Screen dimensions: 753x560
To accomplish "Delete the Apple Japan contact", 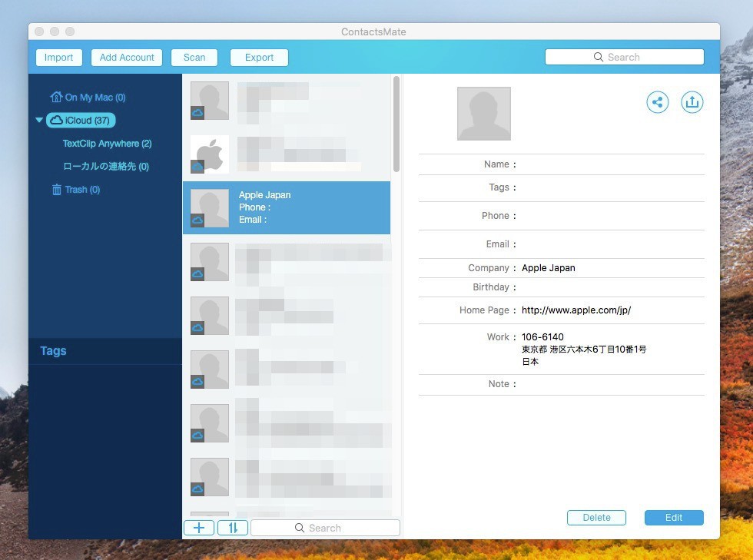I will [596, 517].
